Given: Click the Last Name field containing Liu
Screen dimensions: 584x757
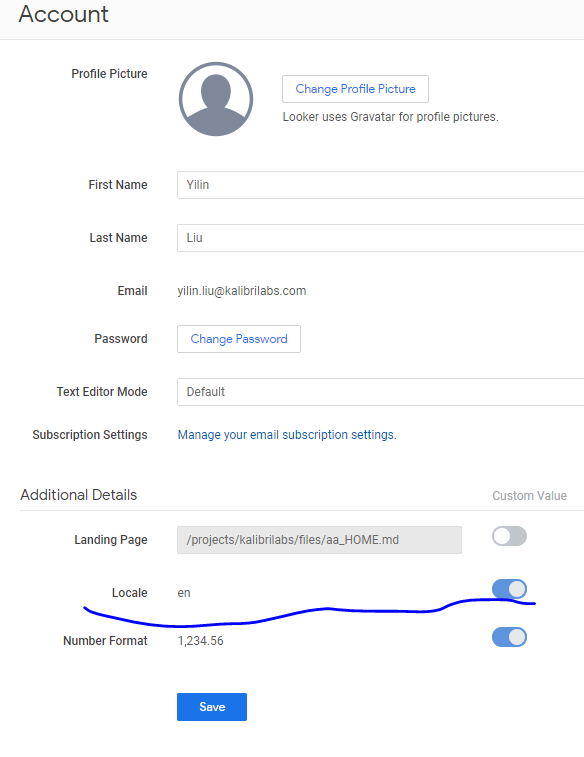Looking at the screenshot, I should point(380,238).
